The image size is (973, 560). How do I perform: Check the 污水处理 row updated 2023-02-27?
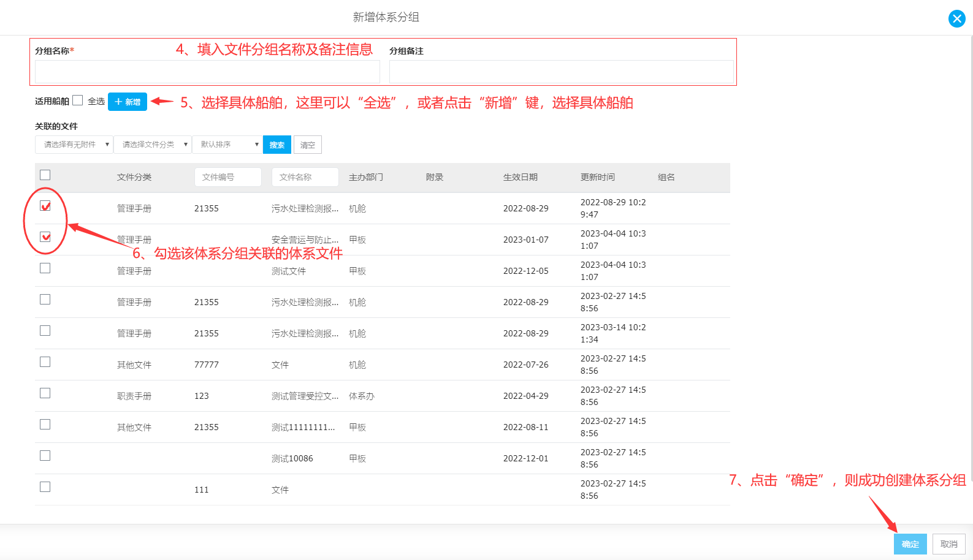point(45,300)
